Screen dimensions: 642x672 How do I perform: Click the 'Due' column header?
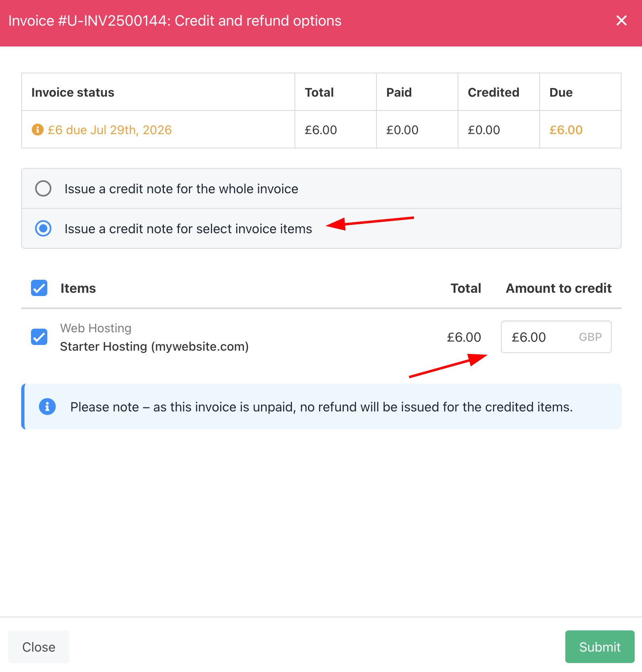[561, 92]
